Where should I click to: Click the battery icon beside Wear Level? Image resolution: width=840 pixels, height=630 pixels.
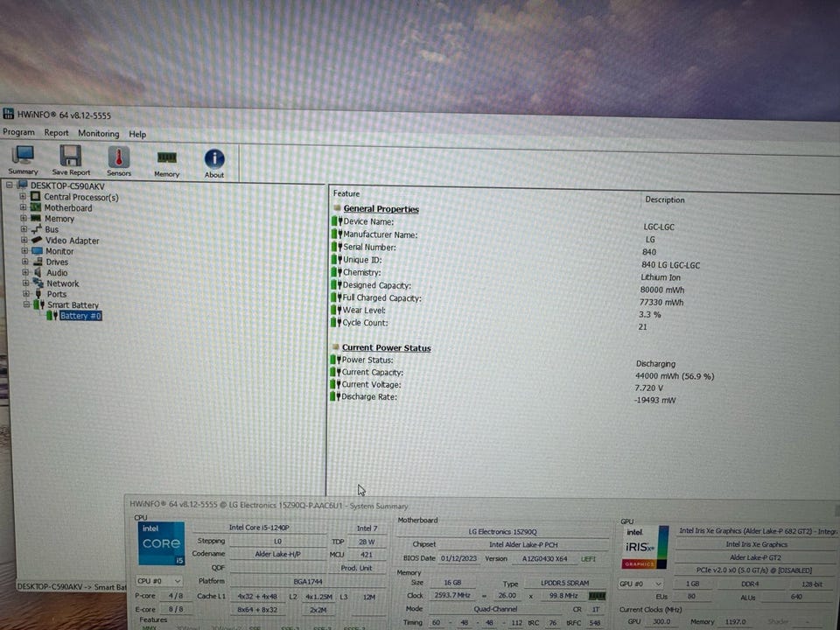336,310
